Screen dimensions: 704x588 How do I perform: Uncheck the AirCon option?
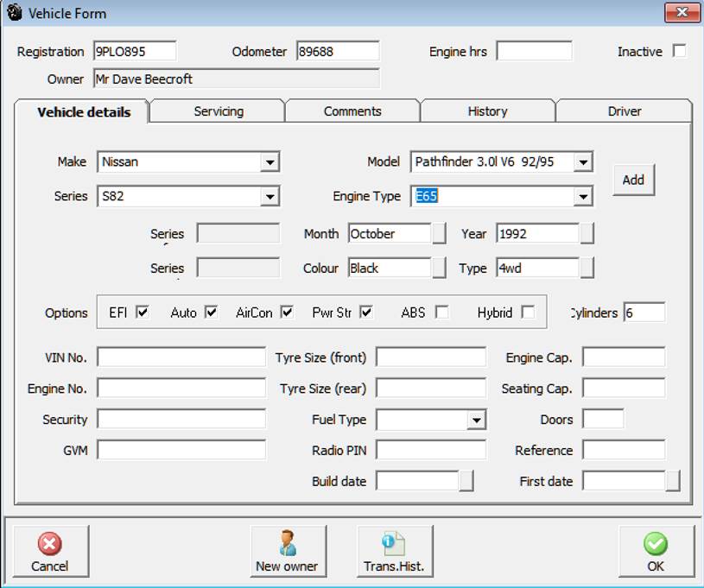287,312
